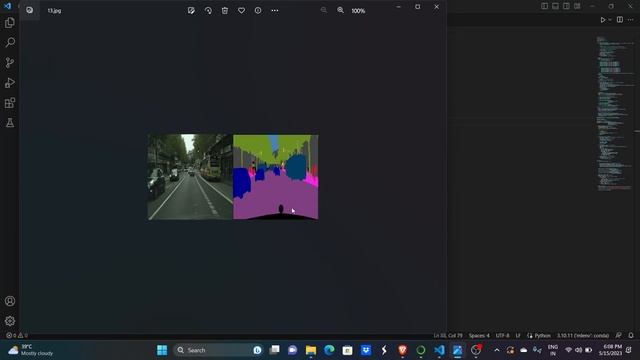Image resolution: width=640 pixels, height=360 pixels.
Task: Toggle Panel layout icon in VS Code title bar
Action: coord(556,6)
